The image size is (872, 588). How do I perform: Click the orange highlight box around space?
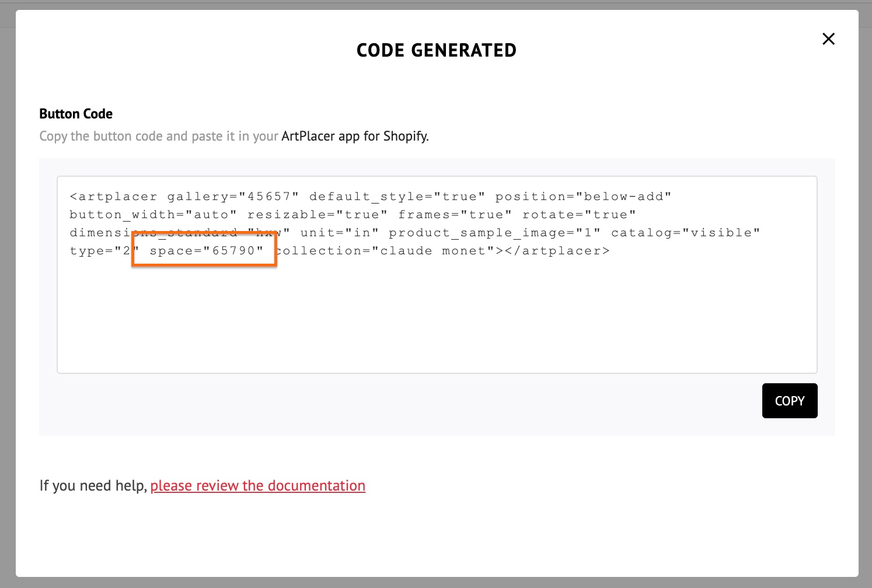pos(204,249)
